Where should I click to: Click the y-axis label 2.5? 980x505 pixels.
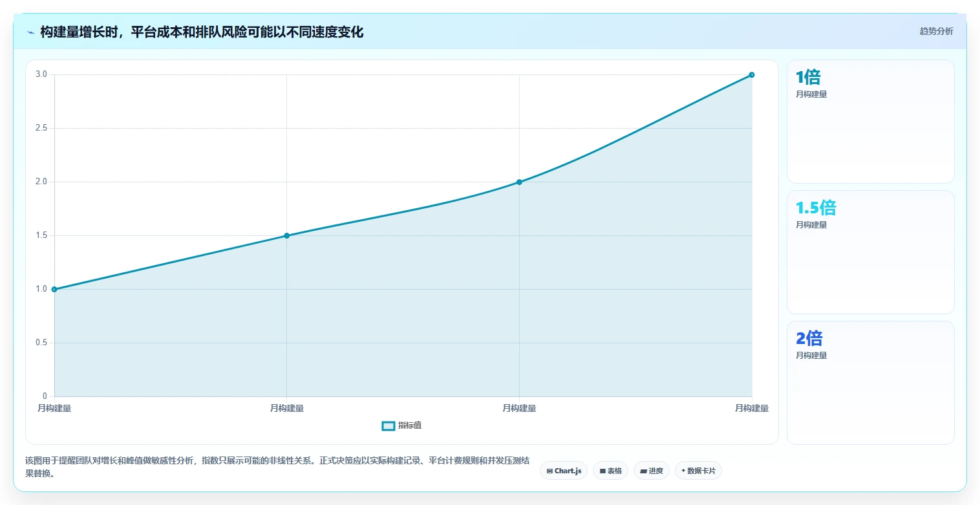(41, 128)
